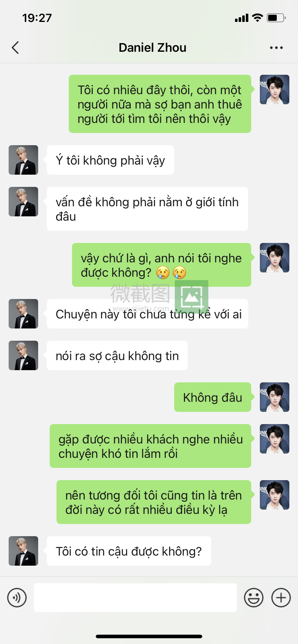Screen dimensions: 298x644
Task: Tap the 'Không đâu' green bubble
Action: click(x=213, y=397)
